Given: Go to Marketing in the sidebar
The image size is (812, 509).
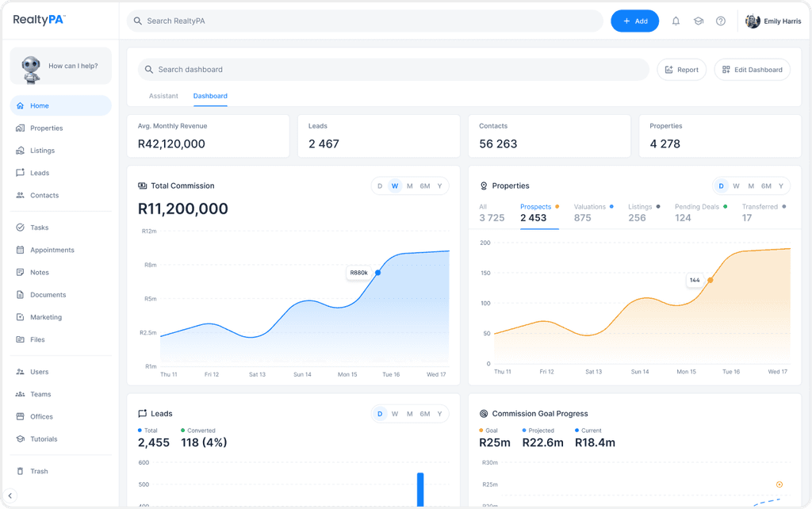Looking at the screenshot, I should [x=60, y=317].
